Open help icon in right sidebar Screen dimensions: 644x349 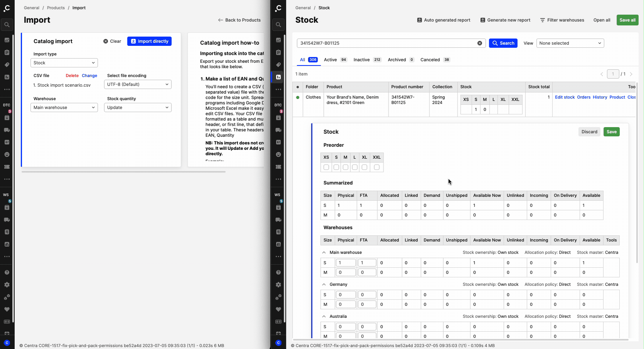[278, 272]
